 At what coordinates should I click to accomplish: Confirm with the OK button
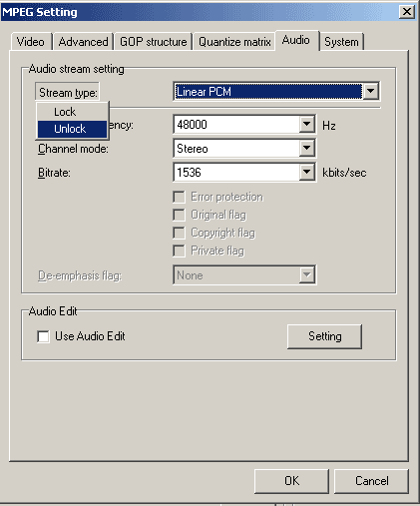[x=291, y=481]
